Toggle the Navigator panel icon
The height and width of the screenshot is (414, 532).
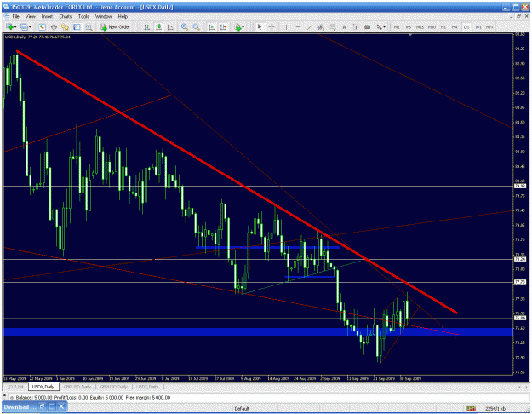click(66, 26)
